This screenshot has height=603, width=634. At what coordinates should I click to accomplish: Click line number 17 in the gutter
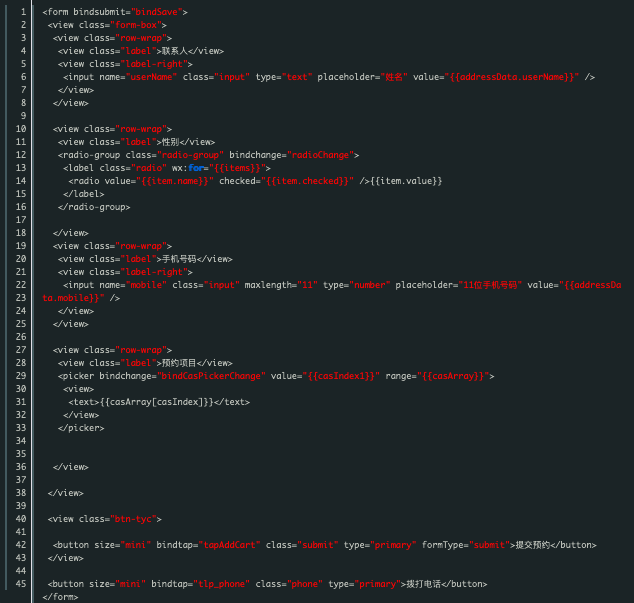coord(21,220)
